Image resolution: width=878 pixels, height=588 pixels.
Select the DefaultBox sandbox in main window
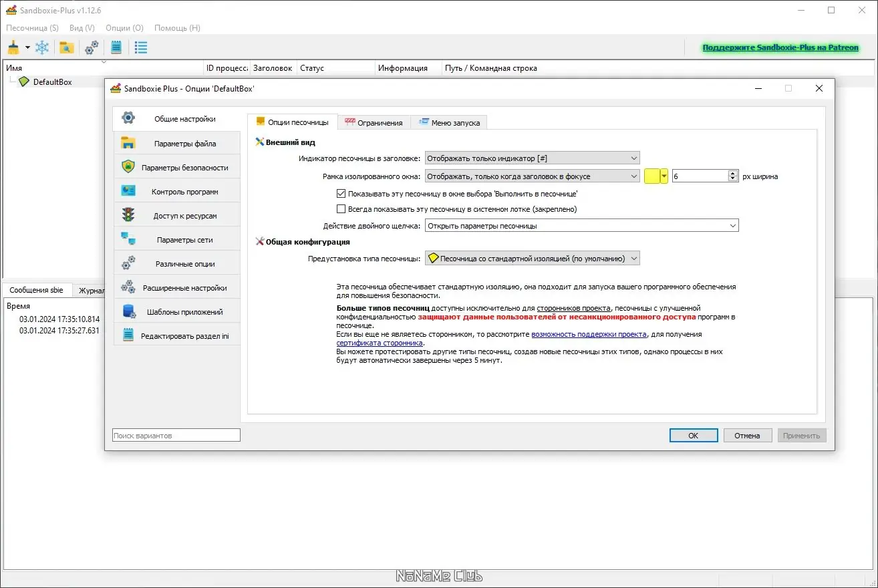(52, 82)
